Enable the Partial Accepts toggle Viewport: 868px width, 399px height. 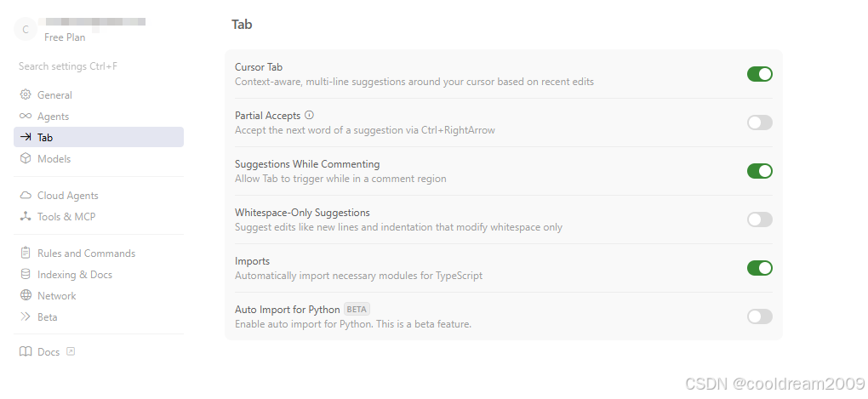pos(759,123)
